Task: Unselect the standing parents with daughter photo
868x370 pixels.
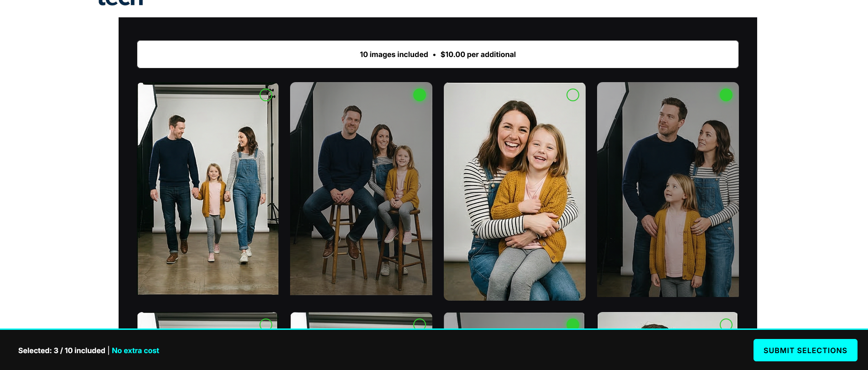Action: (x=726, y=95)
